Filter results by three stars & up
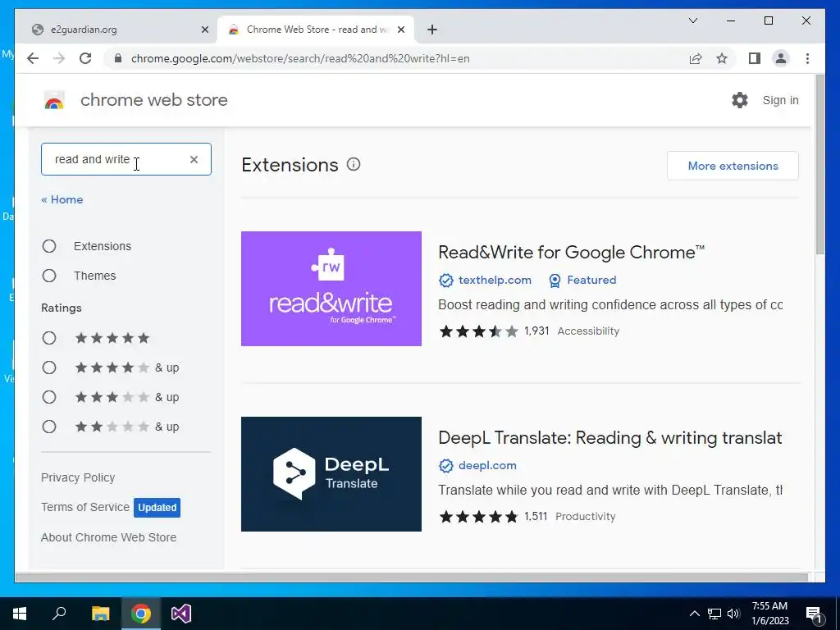This screenshot has width=840, height=630. [x=49, y=397]
